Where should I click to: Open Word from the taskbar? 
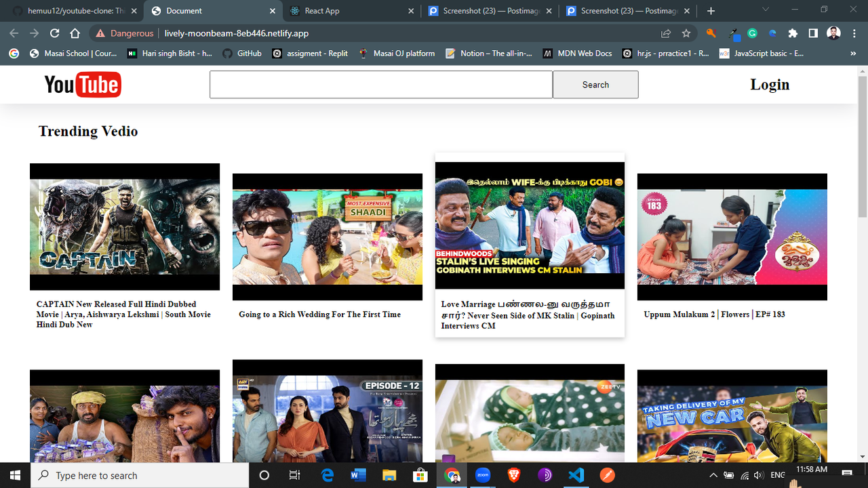tap(358, 475)
